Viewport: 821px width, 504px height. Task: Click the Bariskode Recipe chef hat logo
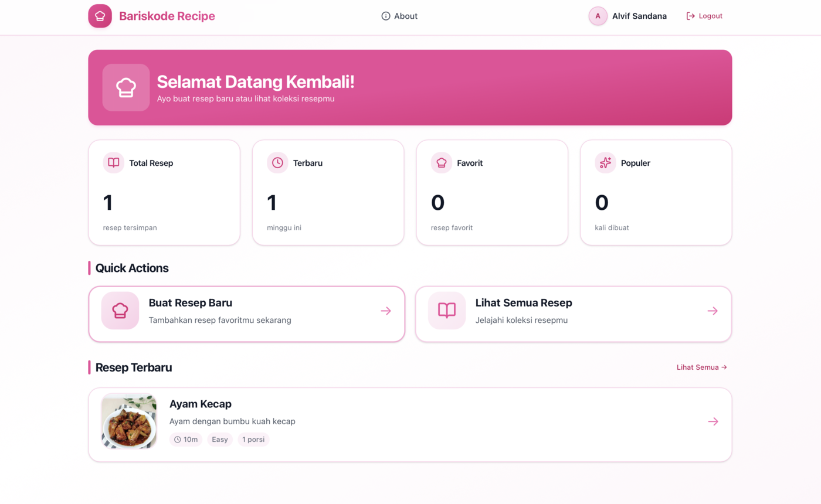coord(100,16)
